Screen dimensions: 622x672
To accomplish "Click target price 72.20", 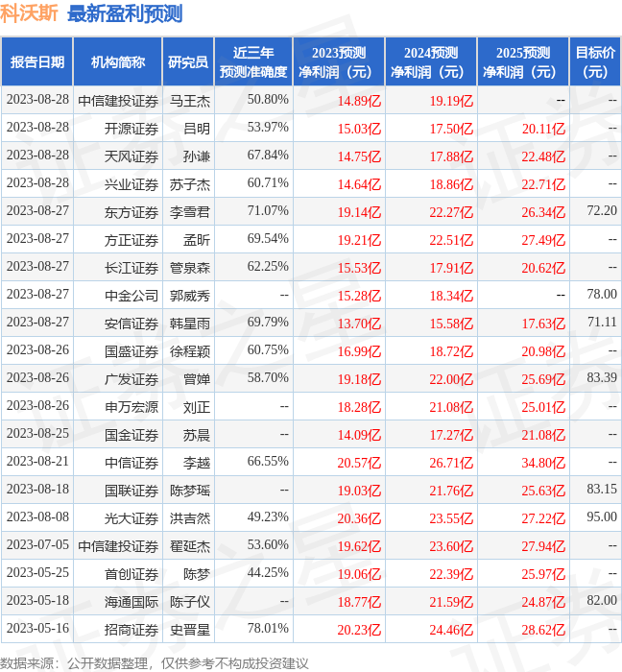I will [x=602, y=210].
